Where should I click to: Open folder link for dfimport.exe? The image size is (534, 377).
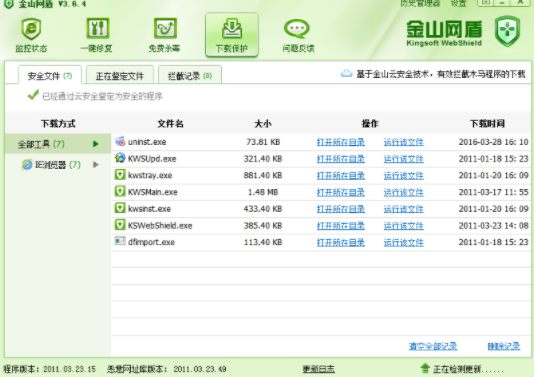(341, 242)
